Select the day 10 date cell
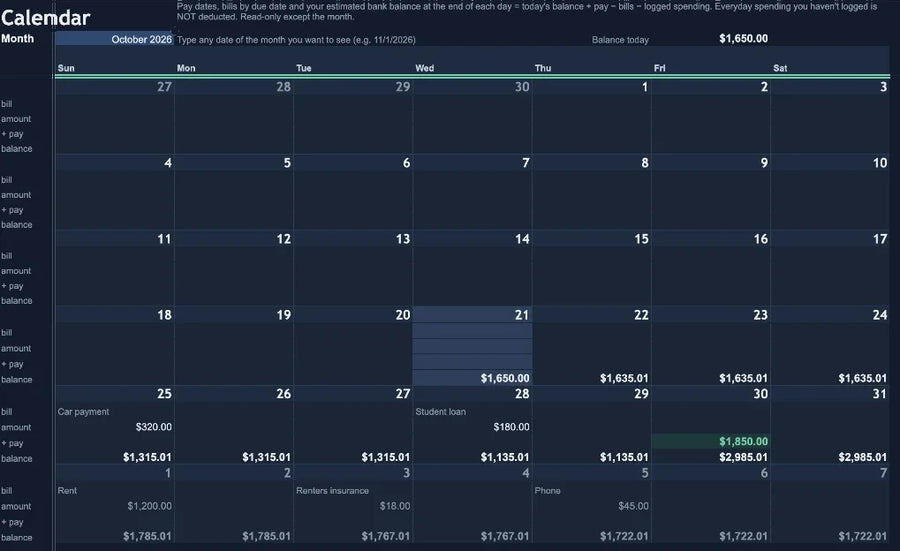This screenshot has width=900, height=551. point(830,162)
